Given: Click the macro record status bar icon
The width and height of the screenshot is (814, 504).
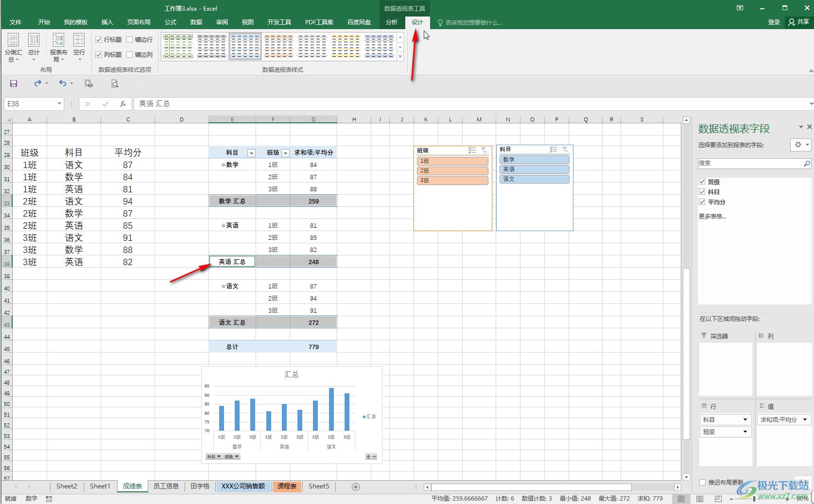Looking at the screenshot, I should coord(49,499).
